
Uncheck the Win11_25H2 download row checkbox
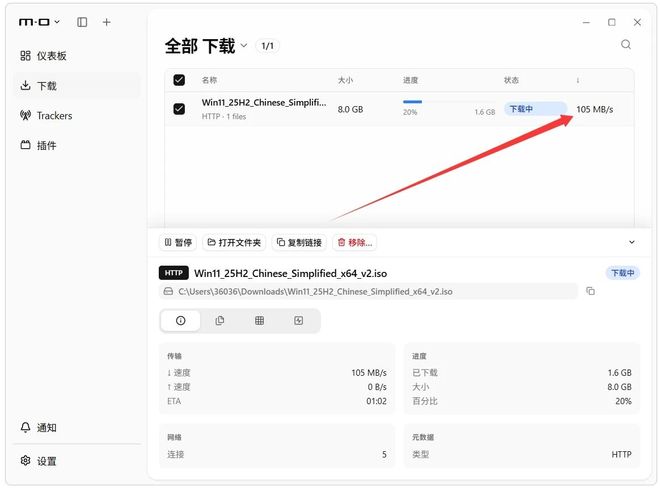(179, 109)
